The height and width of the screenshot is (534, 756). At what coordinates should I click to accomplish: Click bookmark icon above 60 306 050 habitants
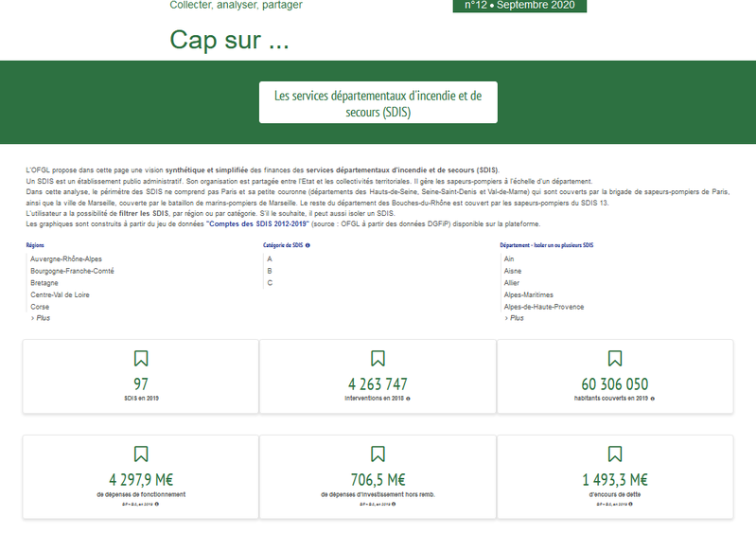[615, 359]
